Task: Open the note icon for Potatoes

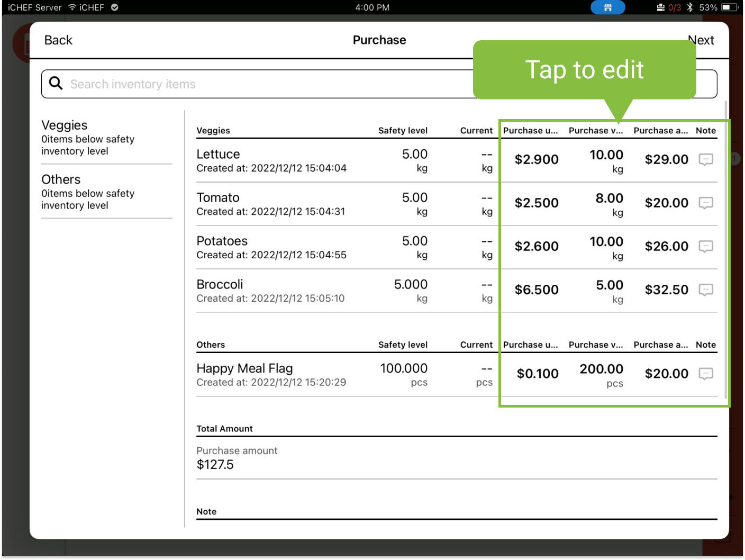Action: pyautogui.click(x=706, y=246)
